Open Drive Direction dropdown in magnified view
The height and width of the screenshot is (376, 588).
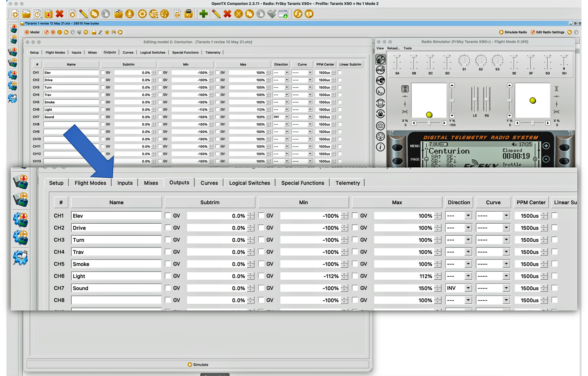(x=459, y=228)
